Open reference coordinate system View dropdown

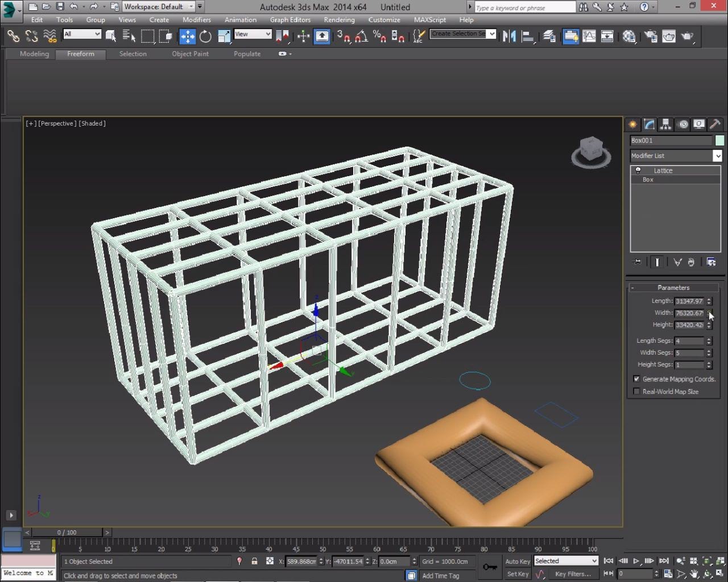(x=253, y=34)
